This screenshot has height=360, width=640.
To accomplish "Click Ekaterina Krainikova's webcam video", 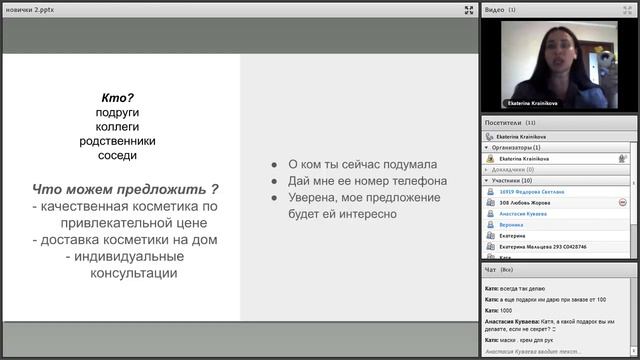I will pyautogui.click(x=559, y=64).
